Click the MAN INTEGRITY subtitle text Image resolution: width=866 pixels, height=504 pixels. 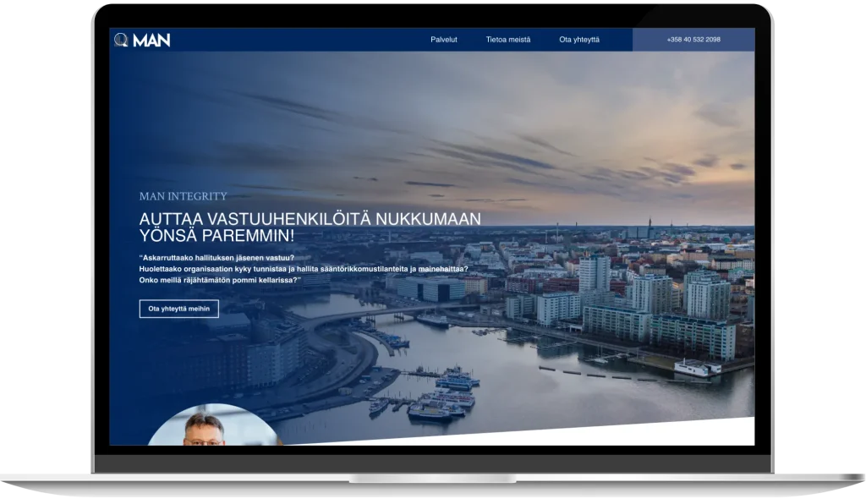(184, 196)
